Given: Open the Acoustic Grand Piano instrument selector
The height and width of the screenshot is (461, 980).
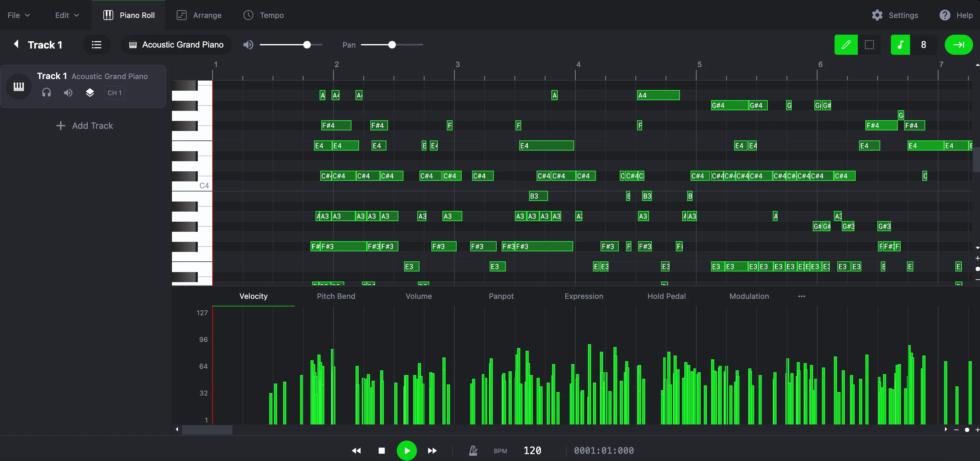Looking at the screenshot, I should click(x=176, y=44).
